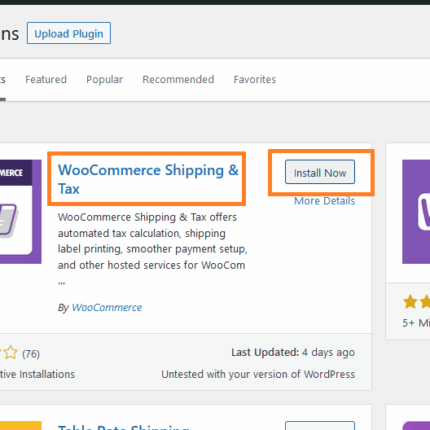This screenshot has width=430, height=430.
Task: Open the Table Rate Shipping plugin title
Action: click(123, 427)
